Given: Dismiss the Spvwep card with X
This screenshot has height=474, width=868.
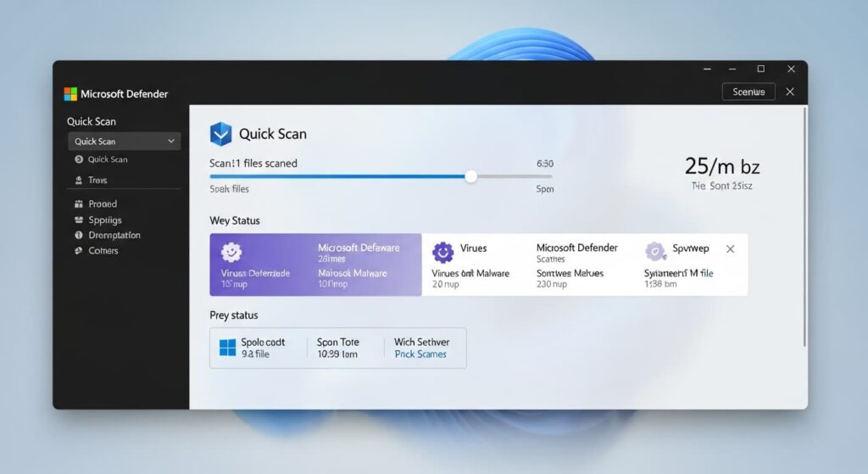Looking at the screenshot, I should (x=730, y=249).
